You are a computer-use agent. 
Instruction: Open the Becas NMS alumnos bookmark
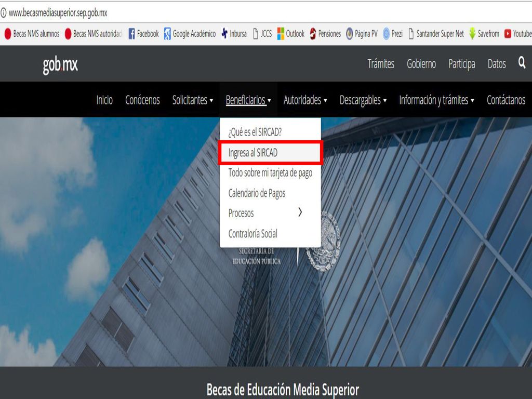(32, 34)
